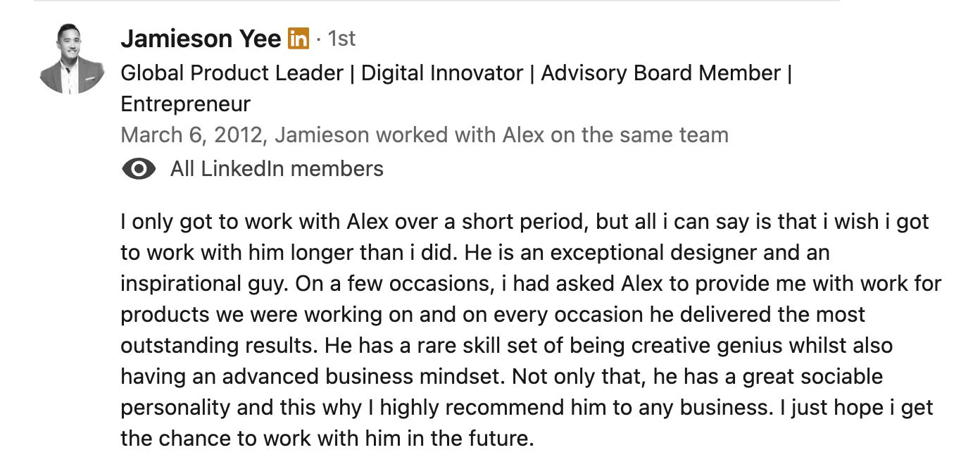Viewport: 980px width, 469px height.
Task: Click the words inspirational guy
Action: [204, 284]
